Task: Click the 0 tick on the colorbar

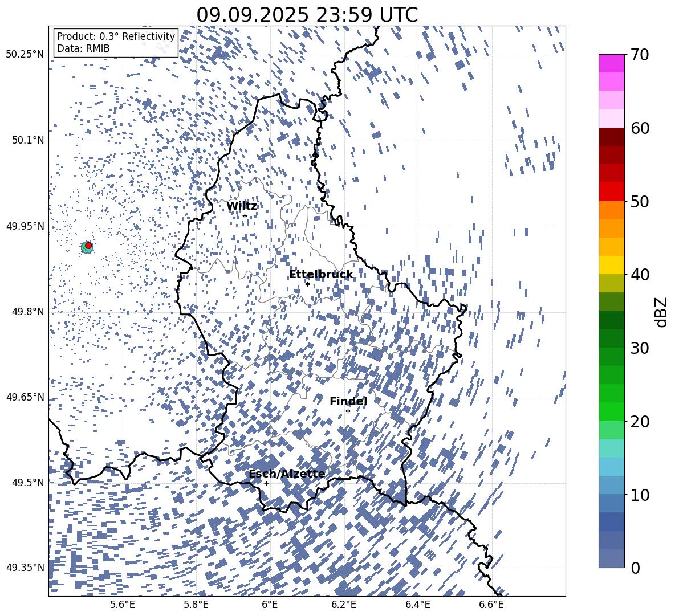Action: click(635, 568)
